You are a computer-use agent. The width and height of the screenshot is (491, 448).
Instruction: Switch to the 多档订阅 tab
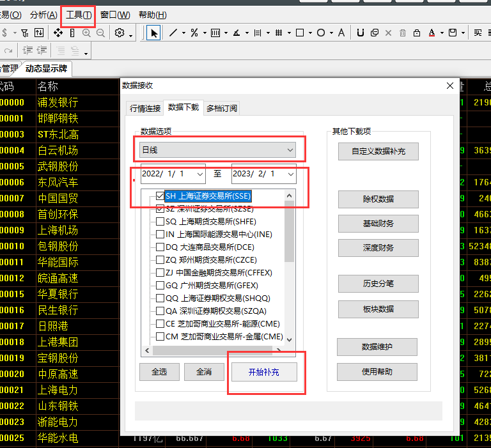coord(222,108)
